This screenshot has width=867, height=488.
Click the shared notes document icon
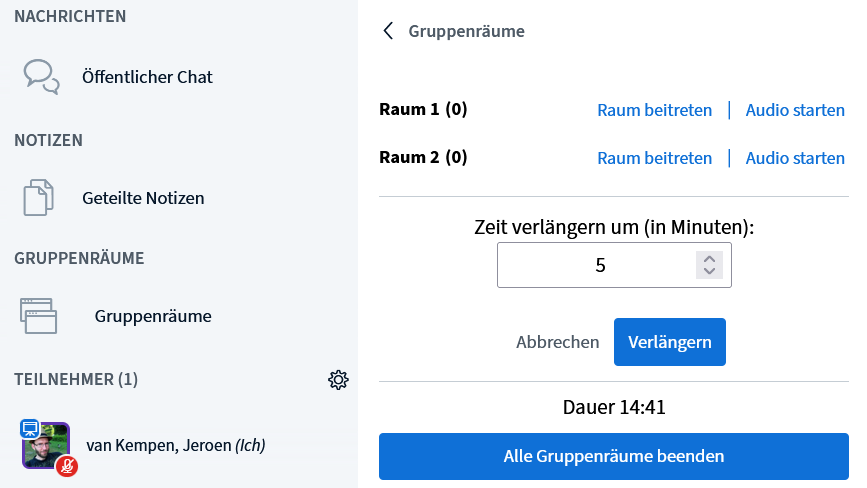coord(39,198)
